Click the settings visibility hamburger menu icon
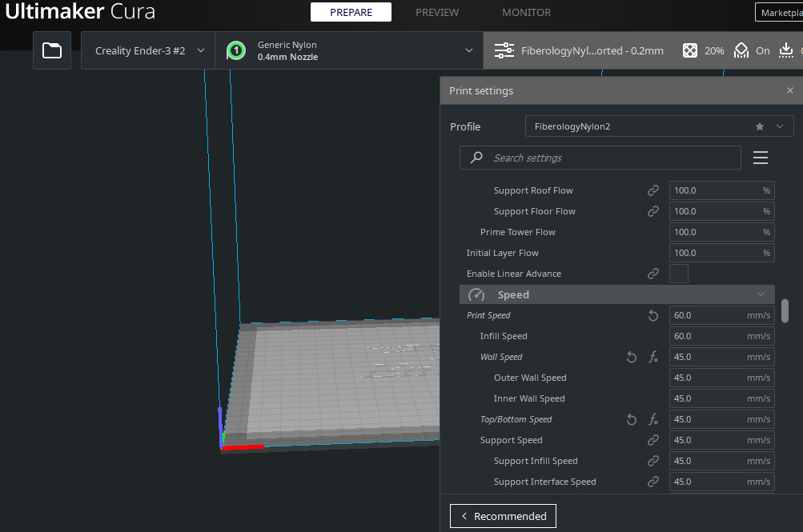 (x=761, y=158)
